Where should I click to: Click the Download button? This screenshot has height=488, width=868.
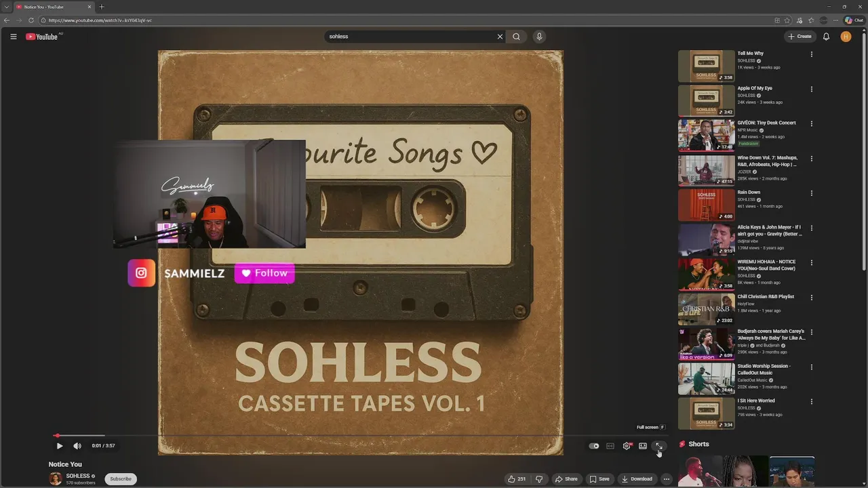click(637, 479)
